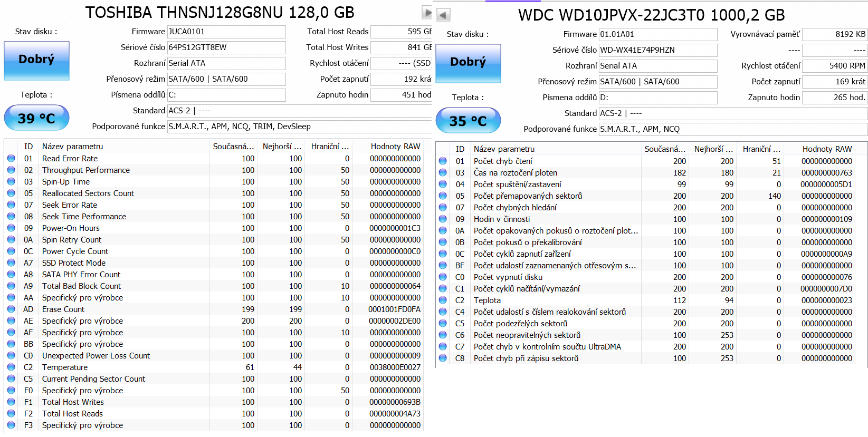
Task: Click the WDC serial number field WD-WX41E74P9HZN
Action: click(658, 50)
